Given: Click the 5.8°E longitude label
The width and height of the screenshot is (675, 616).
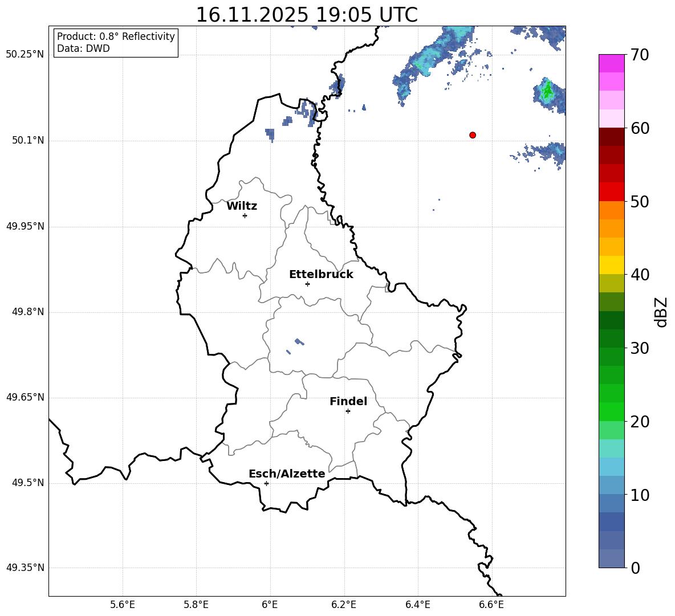Looking at the screenshot, I should tap(196, 605).
